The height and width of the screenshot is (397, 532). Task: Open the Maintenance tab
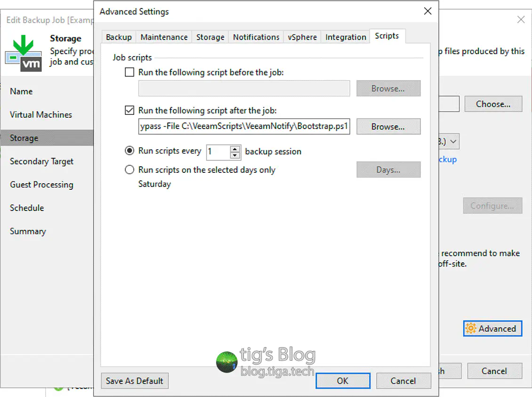tap(164, 37)
